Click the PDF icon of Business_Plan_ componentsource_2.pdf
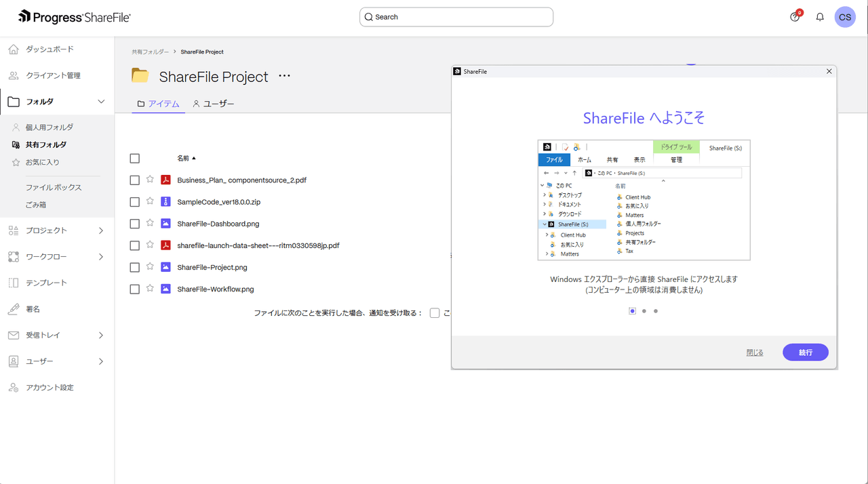Viewport: 868px width, 484px height. (x=165, y=180)
